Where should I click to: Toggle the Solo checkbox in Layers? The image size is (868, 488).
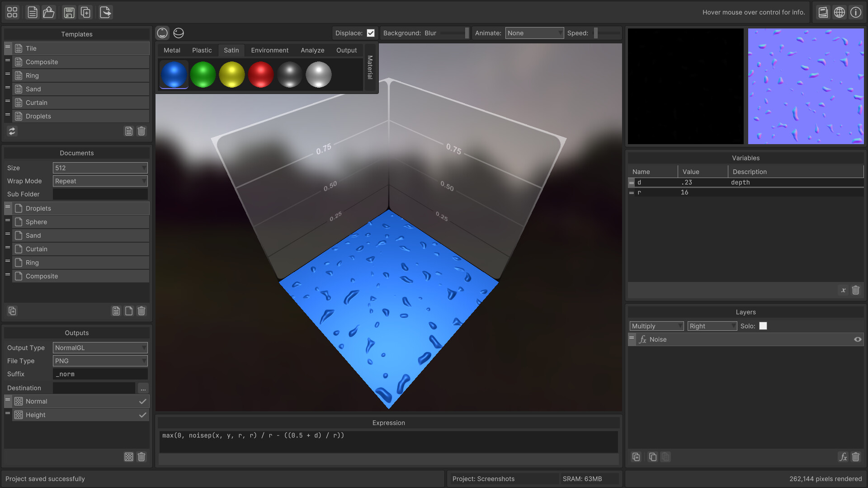pyautogui.click(x=763, y=326)
